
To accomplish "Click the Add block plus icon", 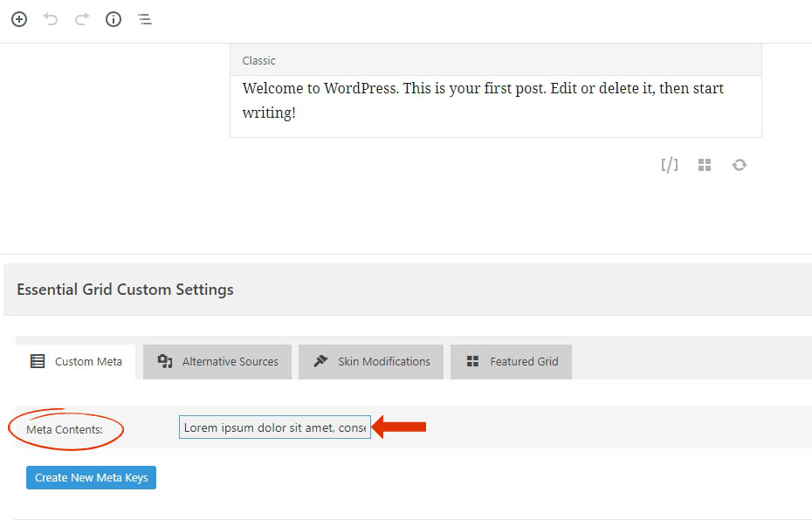I will click(19, 20).
